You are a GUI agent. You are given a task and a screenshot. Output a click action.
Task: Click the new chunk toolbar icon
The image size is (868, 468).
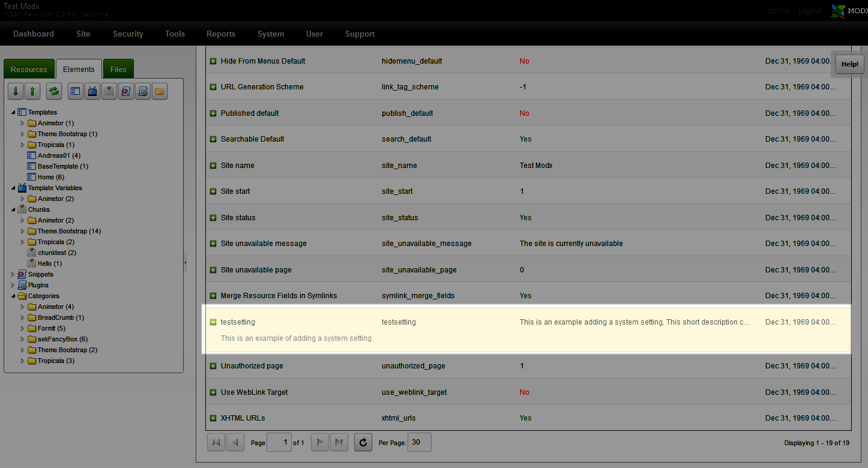pos(109,91)
